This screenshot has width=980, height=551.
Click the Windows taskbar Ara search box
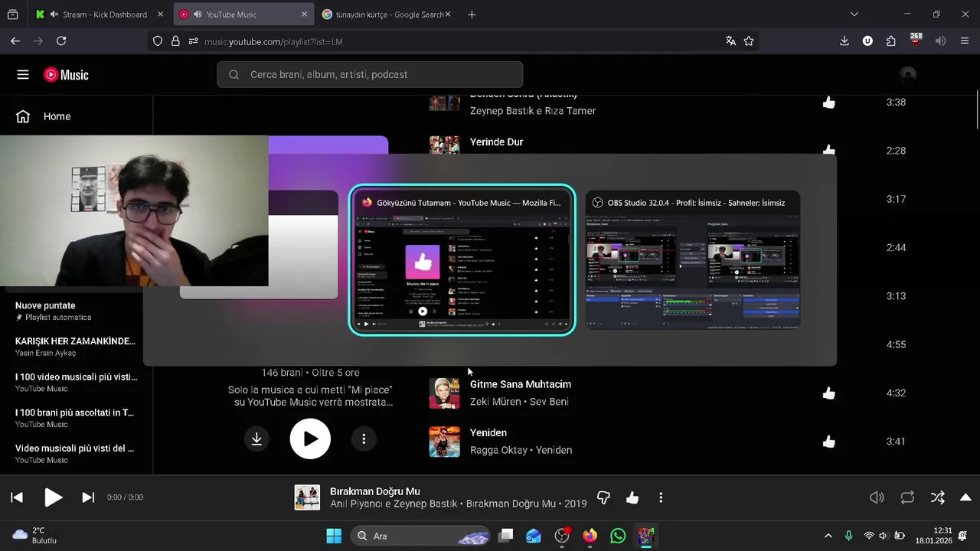(420, 536)
